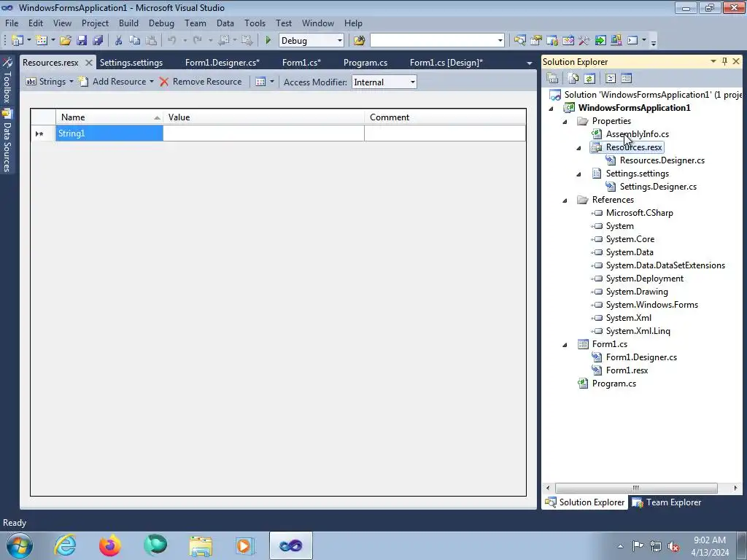The image size is (747, 560).
Task: Click the Cut scissors icon
Action: click(x=119, y=41)
